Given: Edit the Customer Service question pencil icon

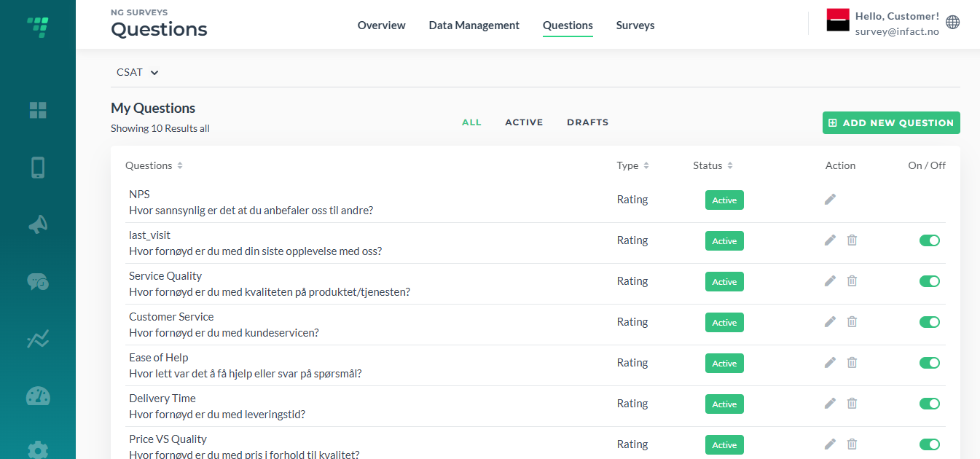Looking at the screenshot, I should pos(830,321).
